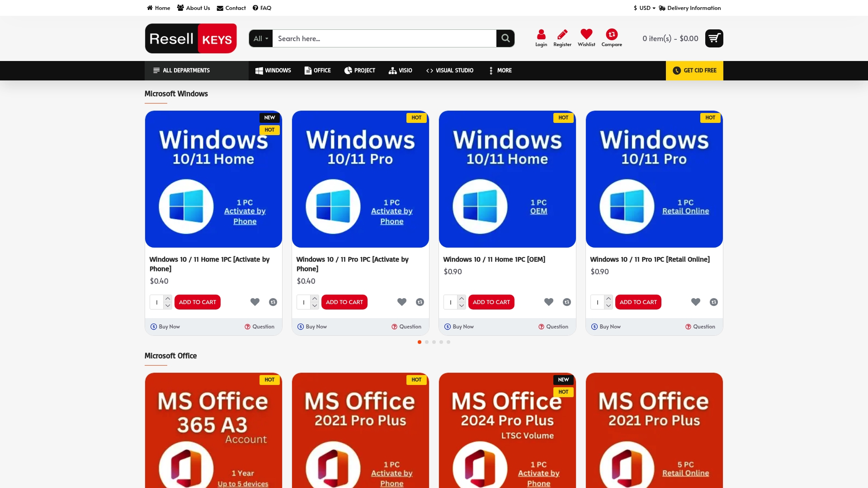This screenshot has width=868, height=488.
Task: Click the Compare icon in header
Action: point(612,35)
